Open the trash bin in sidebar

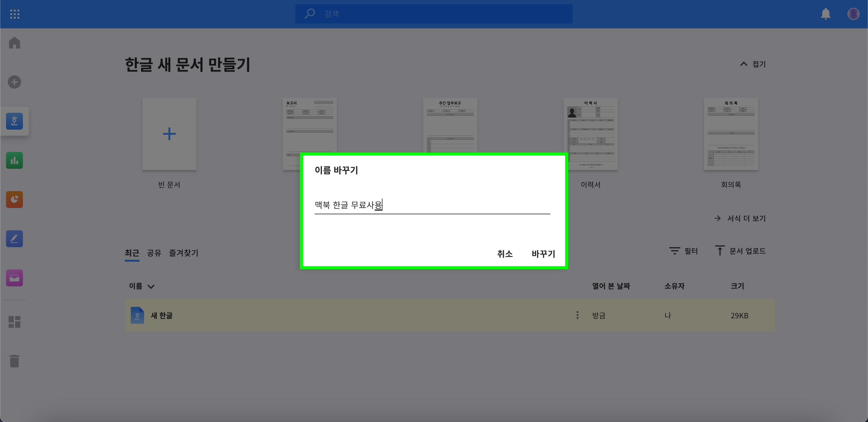[x=14, y=361]
